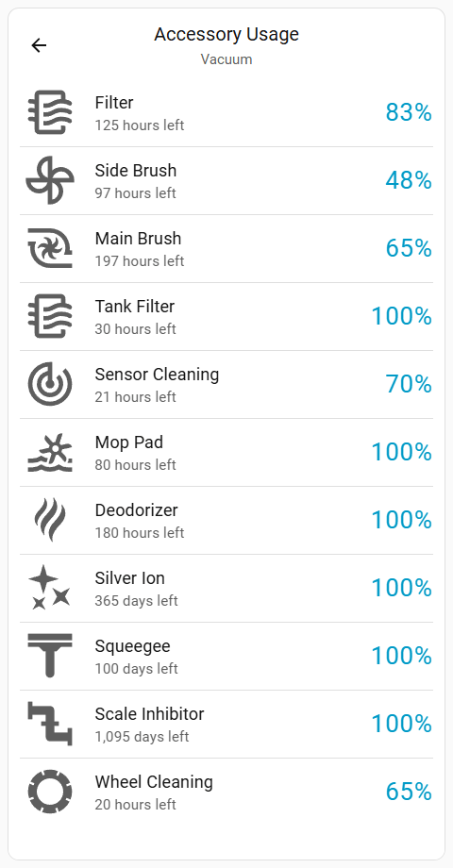Select the Deodorizer waves icon
This screenshot has width=453, height=868.
click(x=50, y=520)
